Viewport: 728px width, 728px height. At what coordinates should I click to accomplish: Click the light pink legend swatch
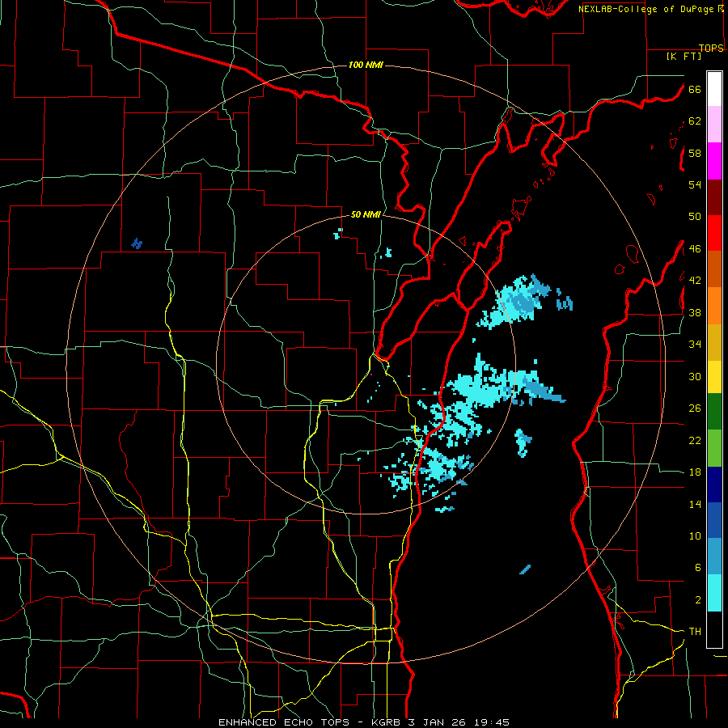click(x=714, y=125)
